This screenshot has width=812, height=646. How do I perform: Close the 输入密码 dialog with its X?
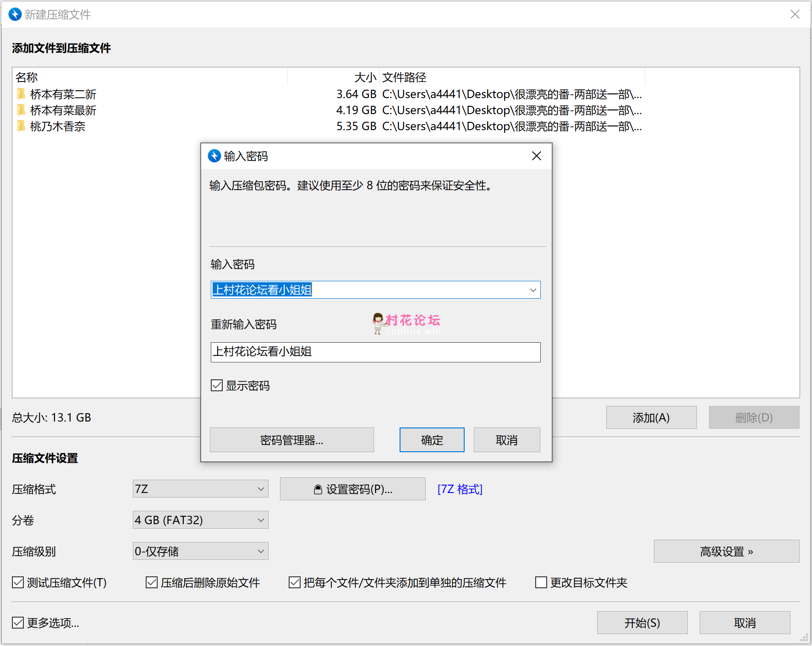point(537,156)
